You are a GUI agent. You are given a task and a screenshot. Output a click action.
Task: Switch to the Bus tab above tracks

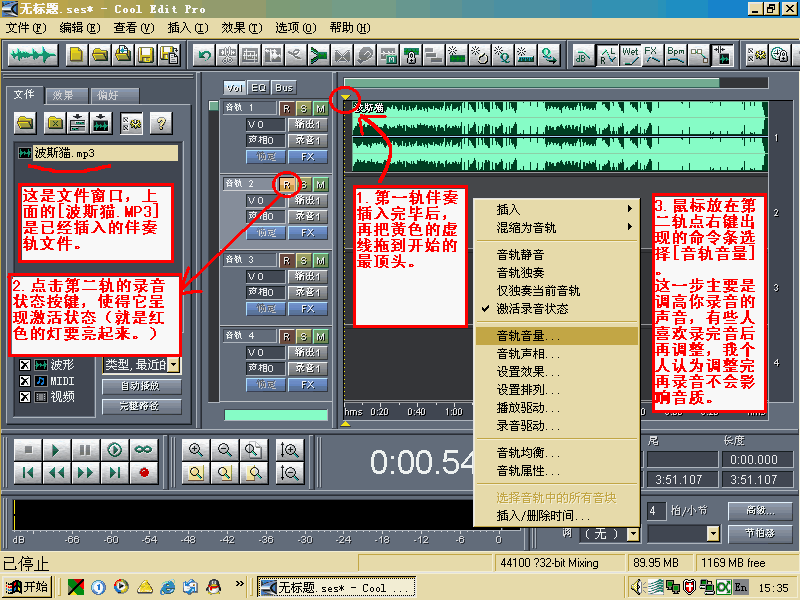pos(284,88)
